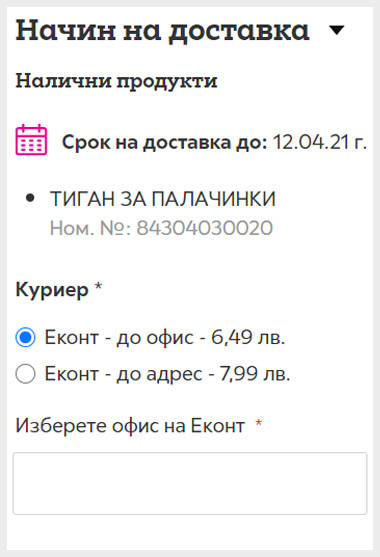The width and height of the screenshot is (380, 557).
Task: Click the red asterisk beside Еконт office label
Action: (259, 423)
